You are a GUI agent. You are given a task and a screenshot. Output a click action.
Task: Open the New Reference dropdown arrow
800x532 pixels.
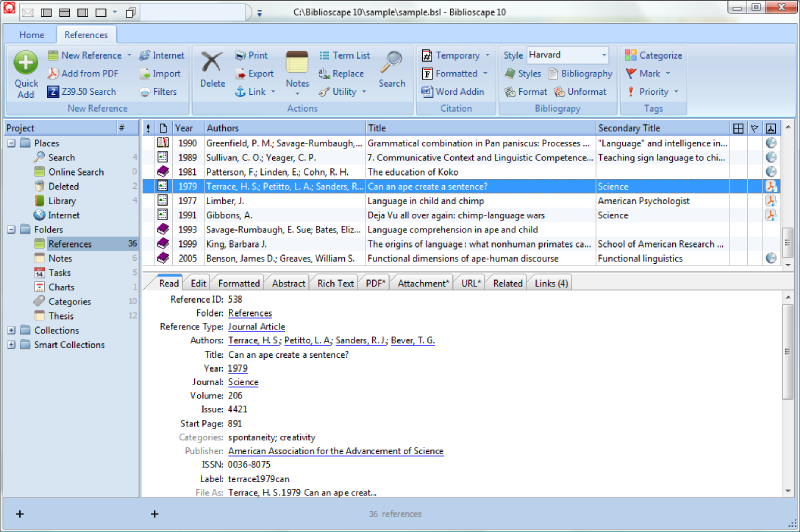click(129, 55)
